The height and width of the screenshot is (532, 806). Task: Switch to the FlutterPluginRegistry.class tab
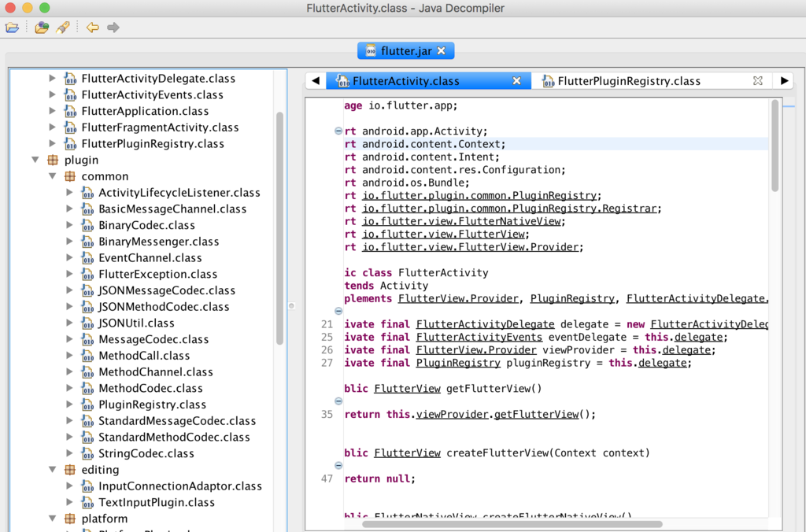point(629,81)
